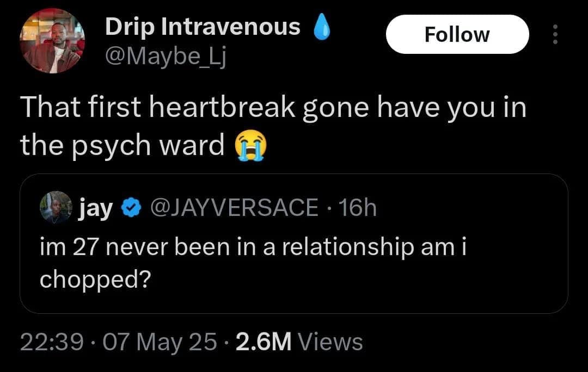Open jay's small avatar in quoted post
This screenshot has width=588, height=372.
tap(56, 207)
